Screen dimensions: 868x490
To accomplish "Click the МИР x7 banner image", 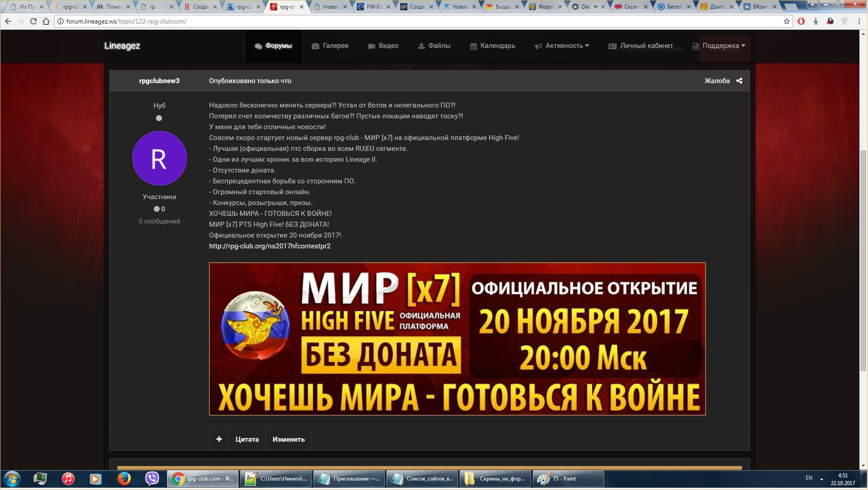I will 457,339.
